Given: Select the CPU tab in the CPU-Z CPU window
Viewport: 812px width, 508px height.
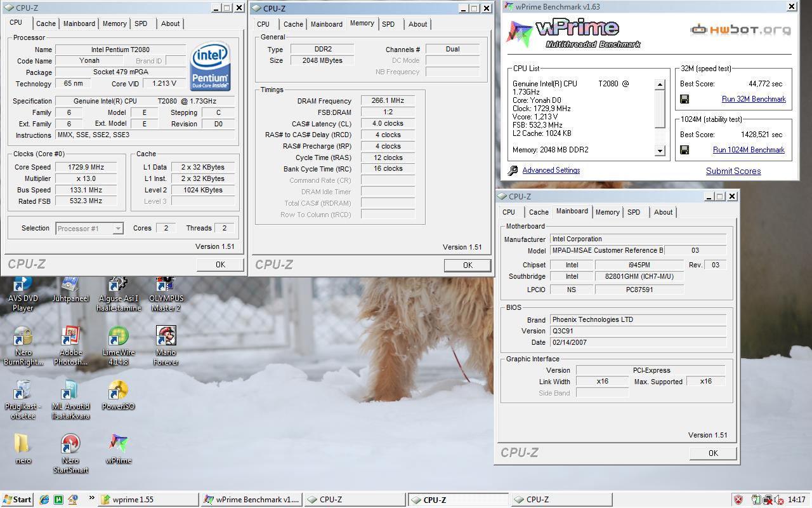Looking at the screenshot, I should point(16,22).
